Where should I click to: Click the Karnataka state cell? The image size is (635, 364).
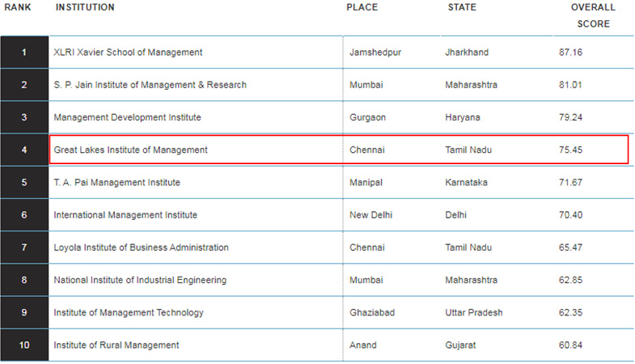pyautogui.click(x=466, y=183)
